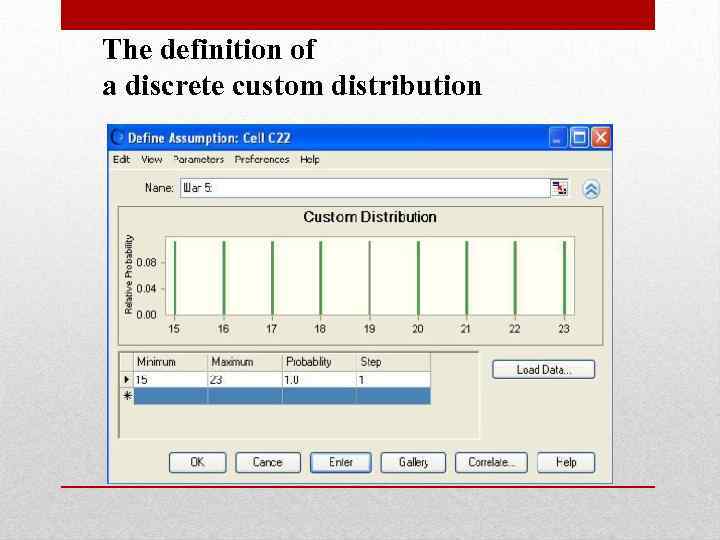720x540 pixels.
Task: Select the Step cell value 1
Action: point(394,380)
